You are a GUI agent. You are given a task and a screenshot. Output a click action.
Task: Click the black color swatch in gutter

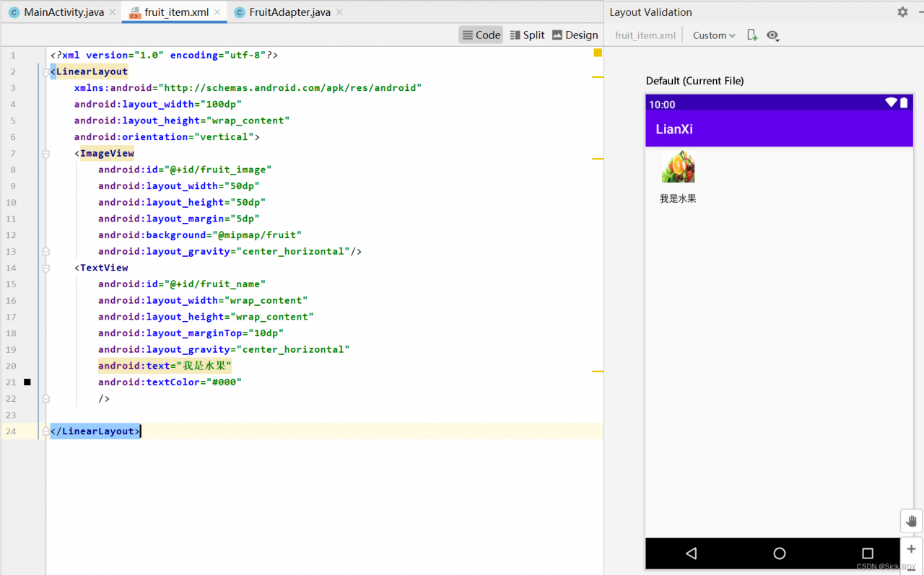point(27,382)
